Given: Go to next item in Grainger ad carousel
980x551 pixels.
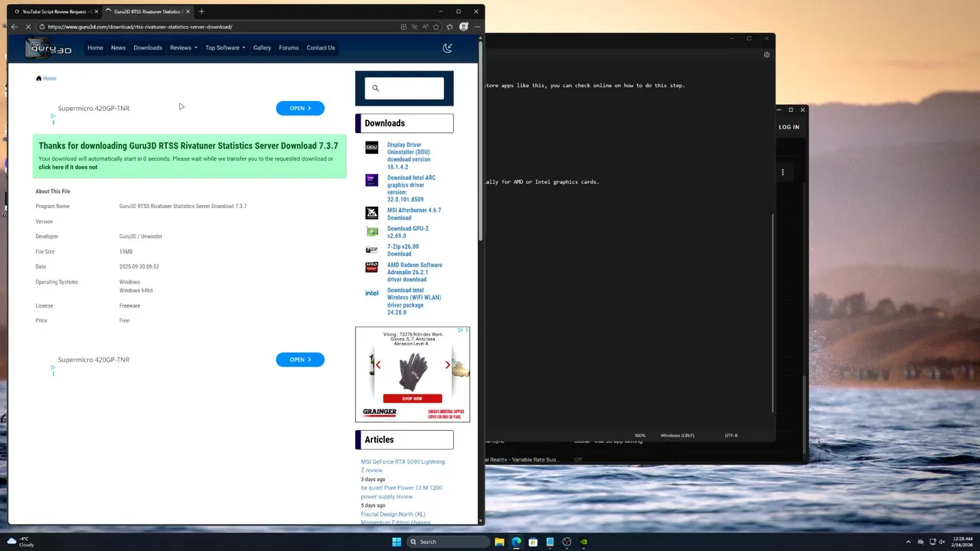Looking at the screenshot, I should pos(448,365).
